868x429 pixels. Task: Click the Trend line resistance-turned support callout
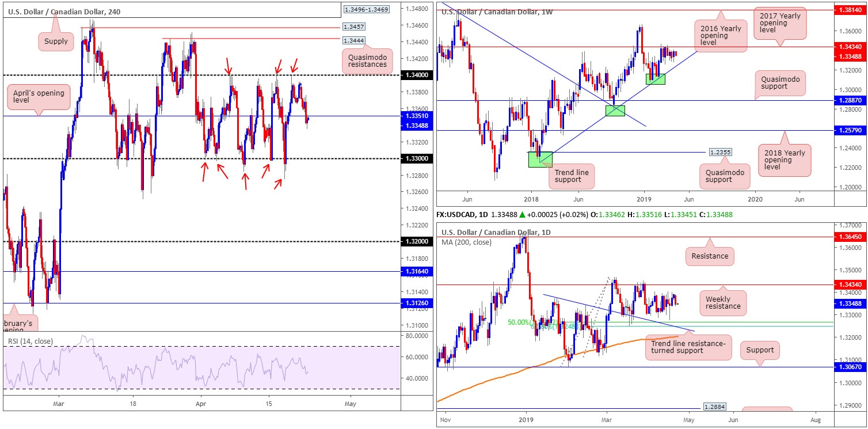pyautogui.click(x=688, y=347)
